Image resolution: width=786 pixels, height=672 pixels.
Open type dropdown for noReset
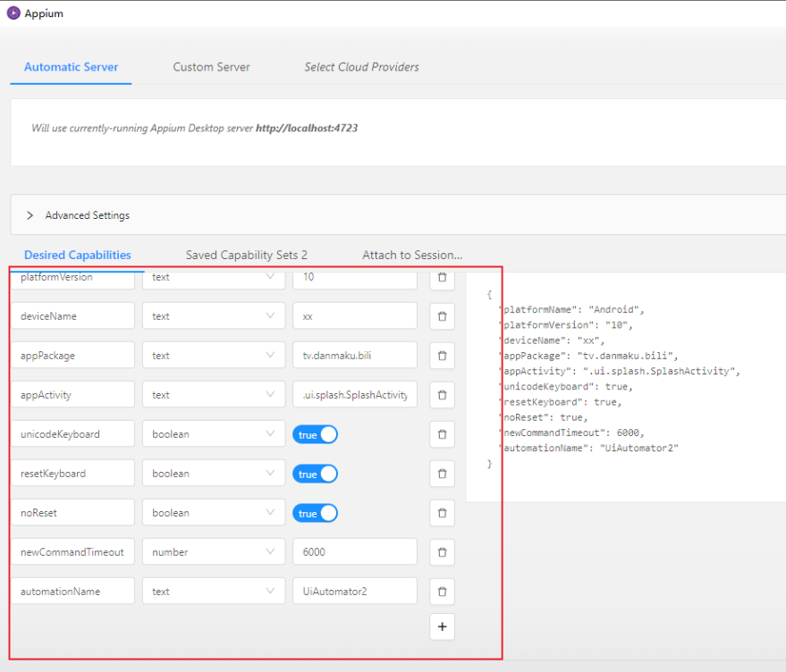pos(214,513)
